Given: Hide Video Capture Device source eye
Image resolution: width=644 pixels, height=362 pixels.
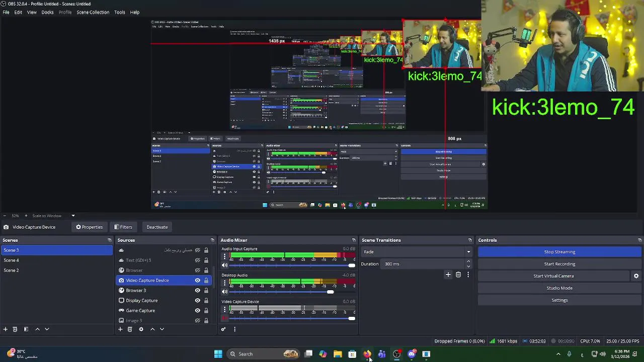Looking at the screenshot, I should 198,281.
